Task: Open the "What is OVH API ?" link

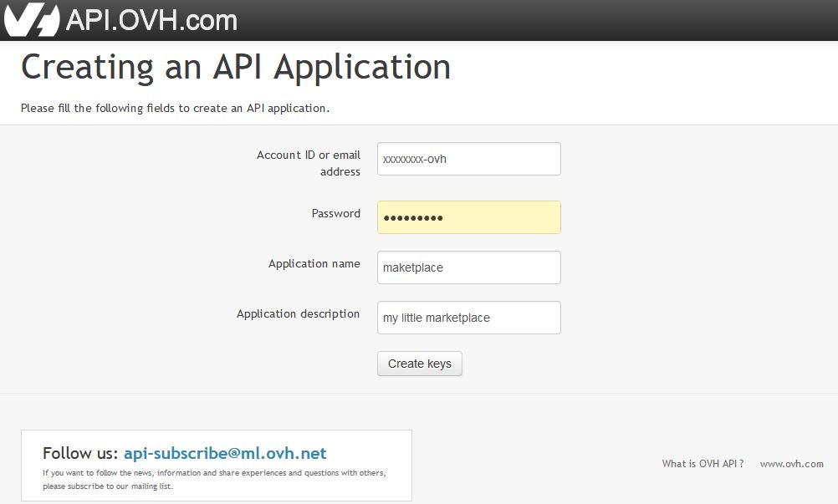Action: click(x=703, y=464)
